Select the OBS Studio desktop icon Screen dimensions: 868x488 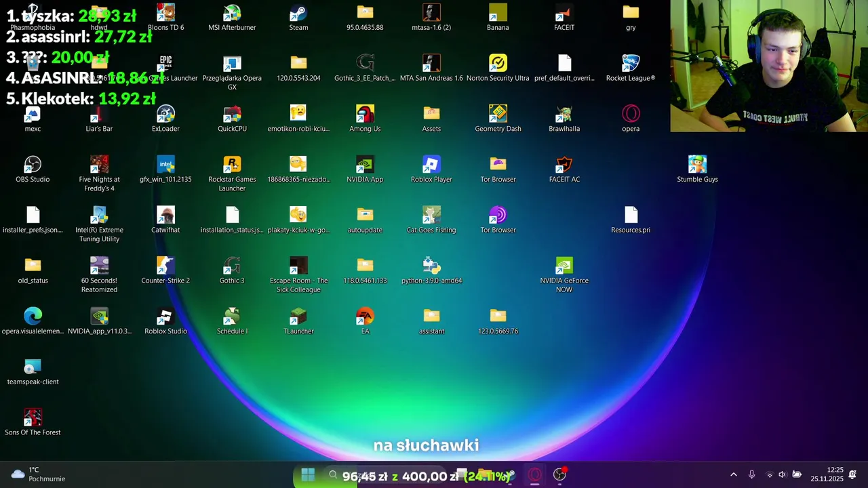click(33, 169)
